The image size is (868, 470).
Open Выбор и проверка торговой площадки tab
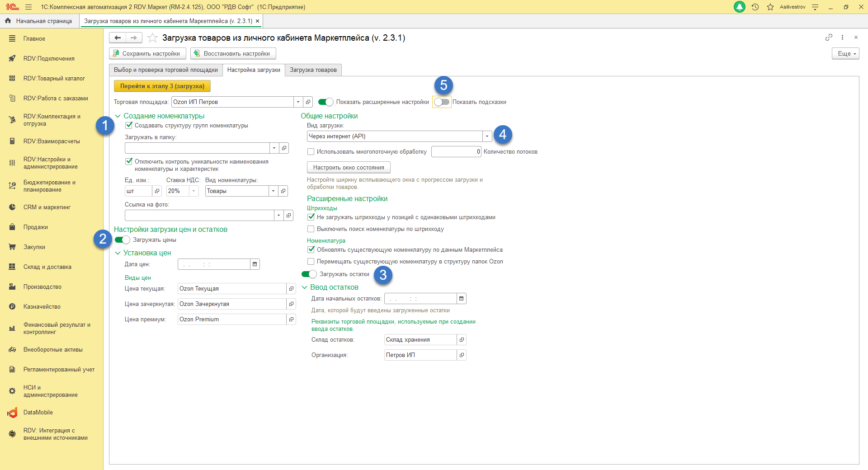165,70
